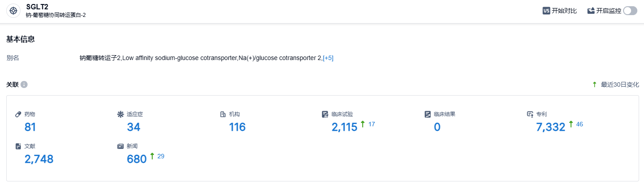Screen dimensions: 644x185
Task: Click the newspaper icon next to 新闻
Action: coord(120,146)
